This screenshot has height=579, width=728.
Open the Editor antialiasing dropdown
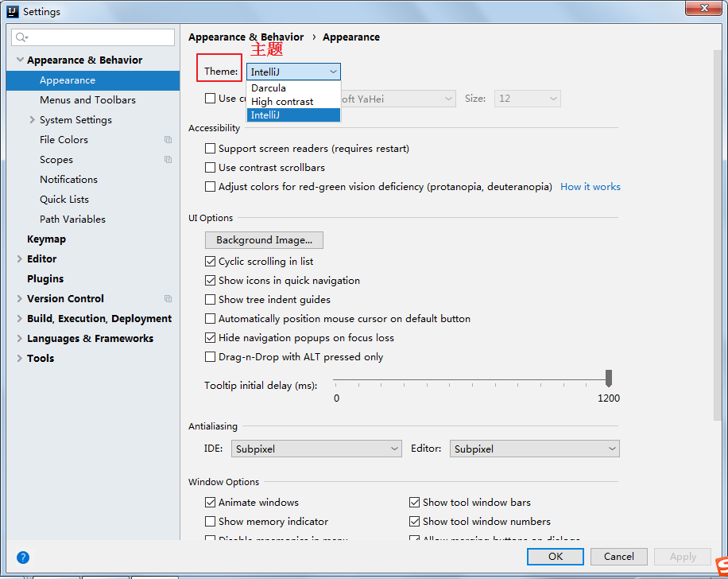pyautogui.click(x=534, y=449)
